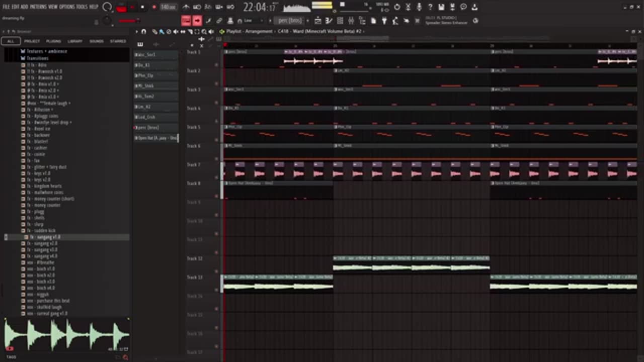The image size is (644, 362).
Task: Select 'God_Crsh' pattern in picker
Action: tap(156, 117)
